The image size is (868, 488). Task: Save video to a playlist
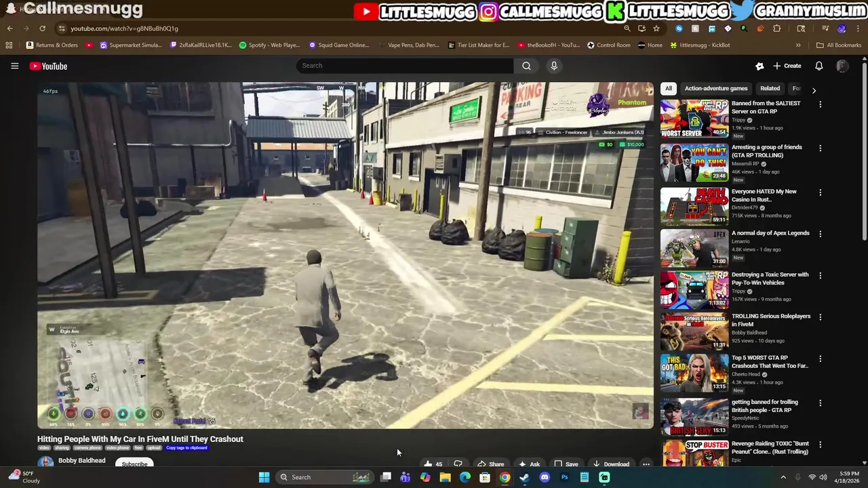566,464
